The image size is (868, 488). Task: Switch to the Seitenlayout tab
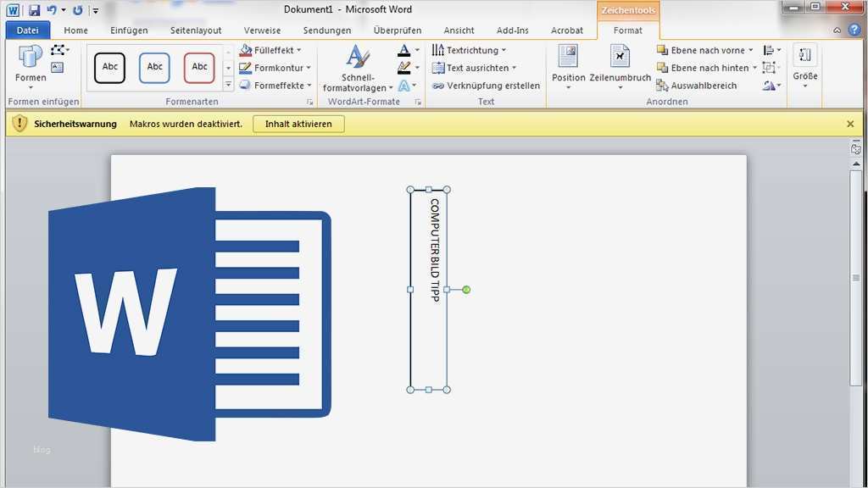pos(196,30)
